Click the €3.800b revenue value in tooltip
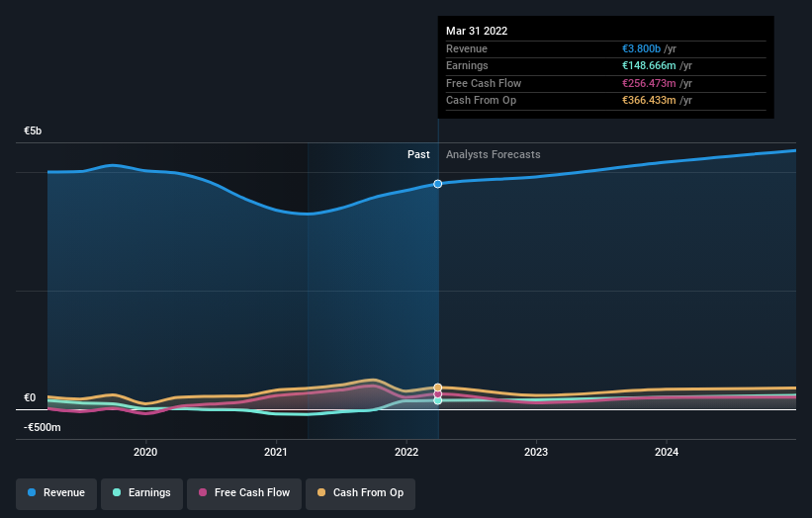 641,48
